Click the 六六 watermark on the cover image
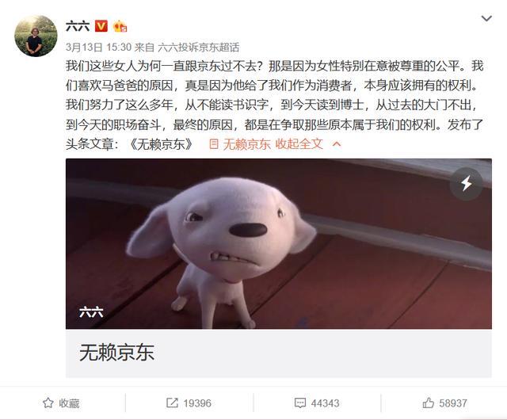 pos(91,312)
